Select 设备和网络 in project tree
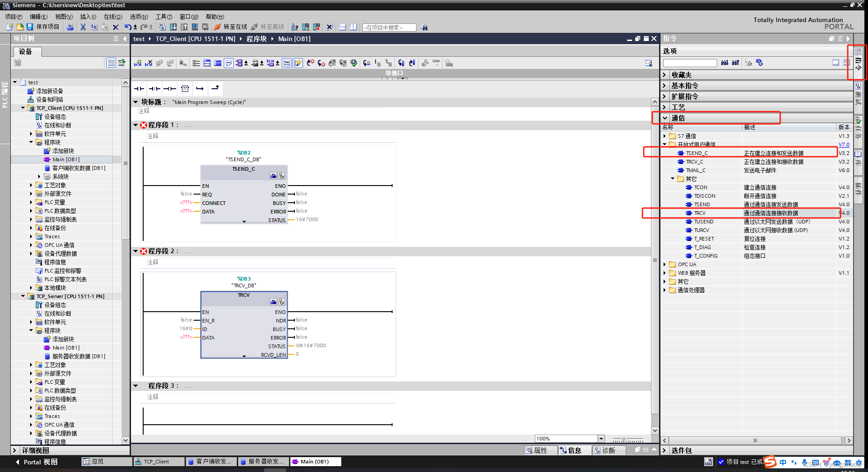Image resolution: width=868 pixels, height=472 pixels. point(50,100)
